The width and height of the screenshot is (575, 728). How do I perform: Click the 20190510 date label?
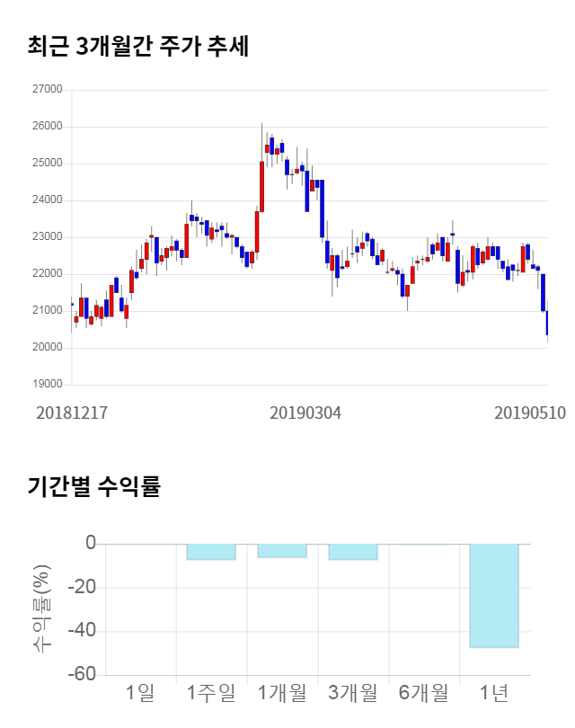point(530,413)
